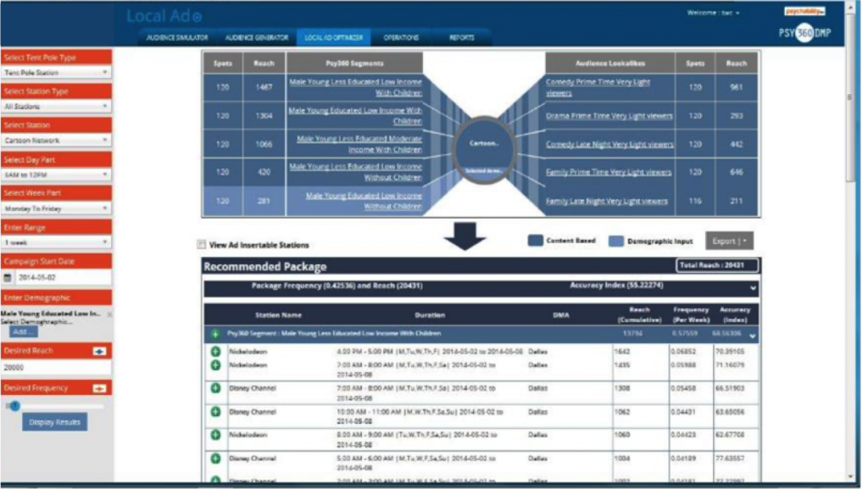Open the Export dropdown button
Image resolution: width=868 pixels, height=489 pixels.
[x=729, y=242]
